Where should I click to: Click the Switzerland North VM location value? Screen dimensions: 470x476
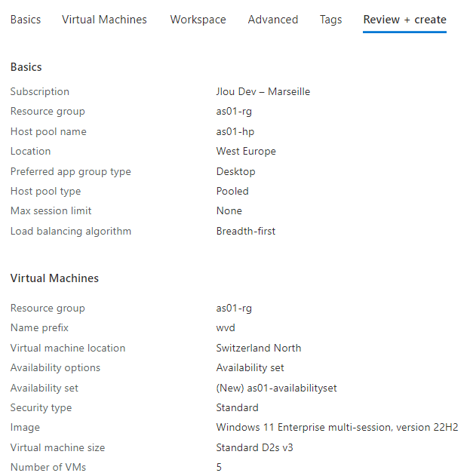point(259,348)
